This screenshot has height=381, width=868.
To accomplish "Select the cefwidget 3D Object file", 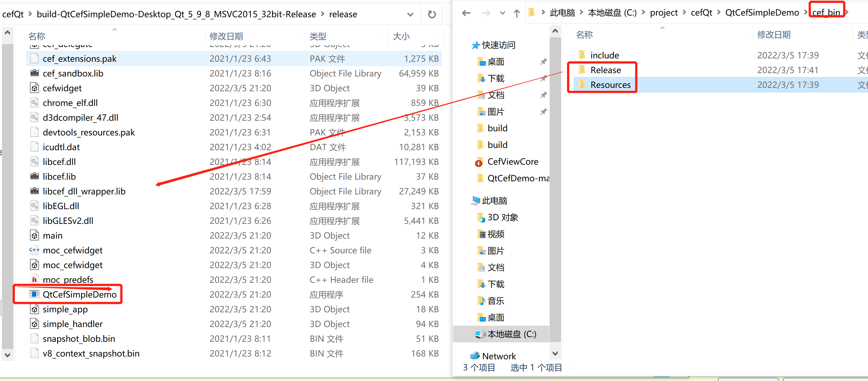I will point(62,88).
